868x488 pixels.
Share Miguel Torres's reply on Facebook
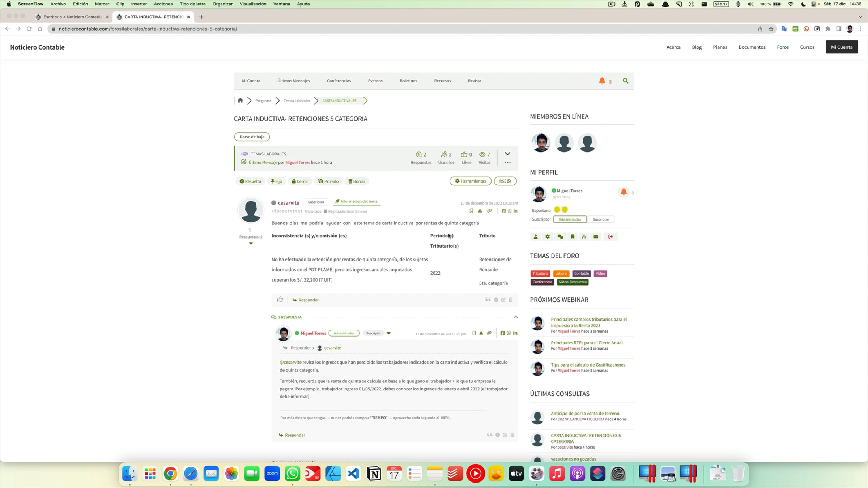502,333
